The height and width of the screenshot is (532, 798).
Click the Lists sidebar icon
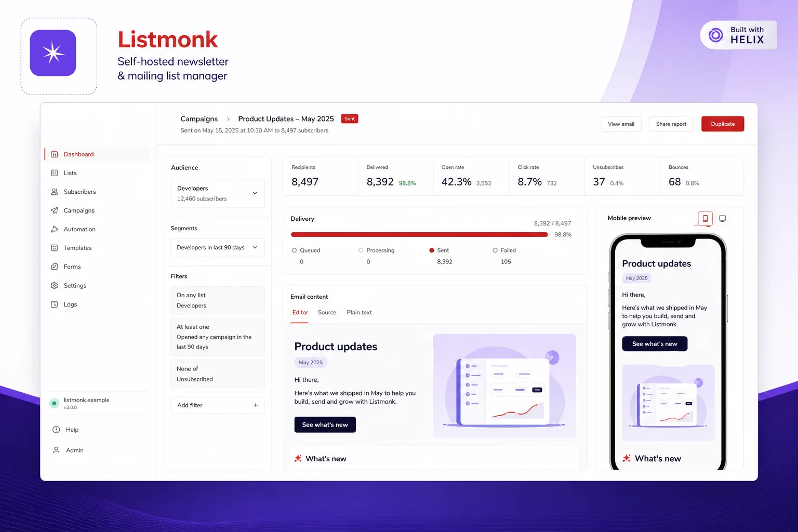pos(55,173)
